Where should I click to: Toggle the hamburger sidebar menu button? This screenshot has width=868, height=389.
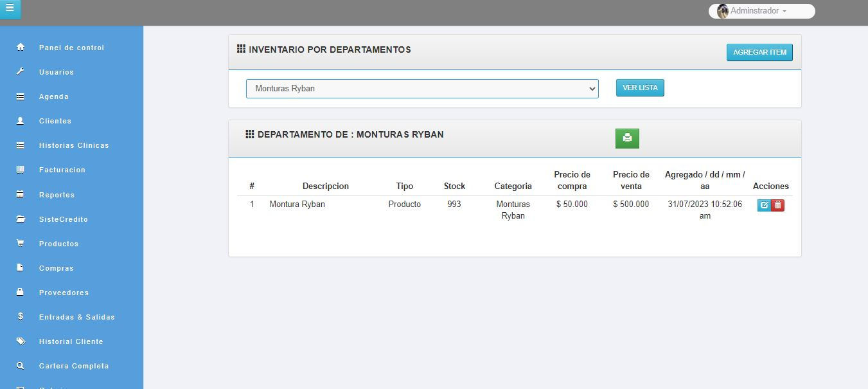tap(10, 9)
